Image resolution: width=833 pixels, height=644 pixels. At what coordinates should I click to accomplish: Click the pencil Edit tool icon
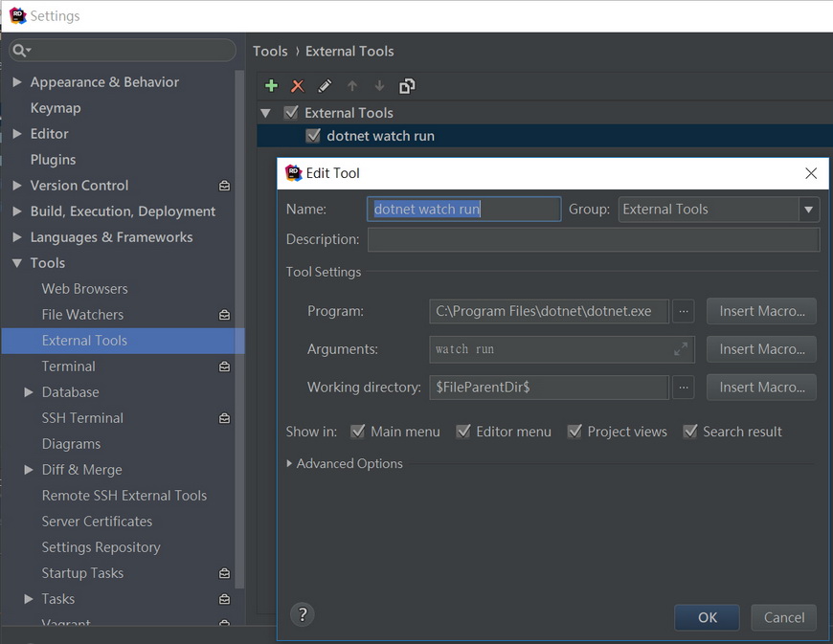click(325, 86)
